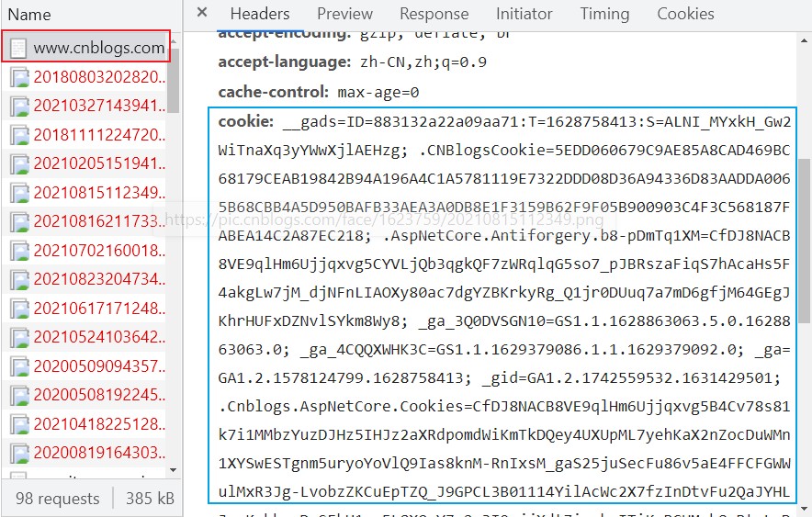Click request list scrollbar down arrow
Screen dimensions: 812x517
(174, 470)
